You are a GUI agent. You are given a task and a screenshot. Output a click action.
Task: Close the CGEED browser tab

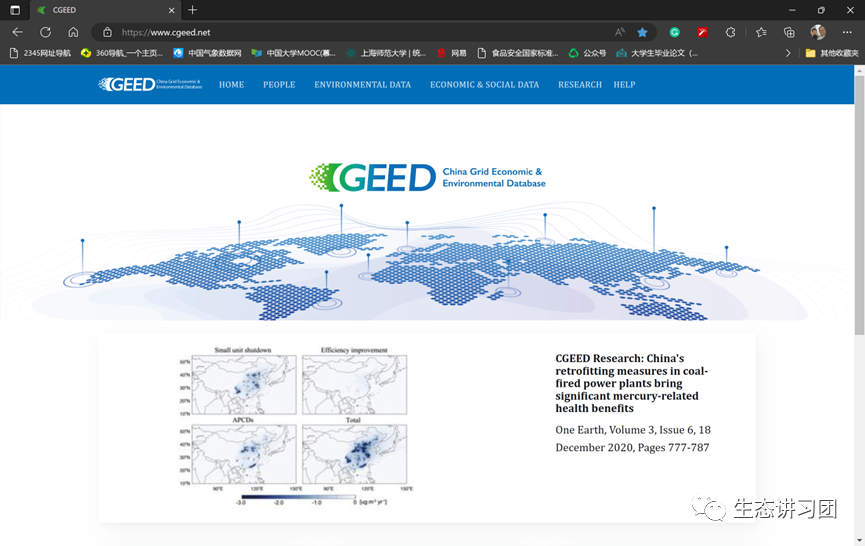coord(172,10)
